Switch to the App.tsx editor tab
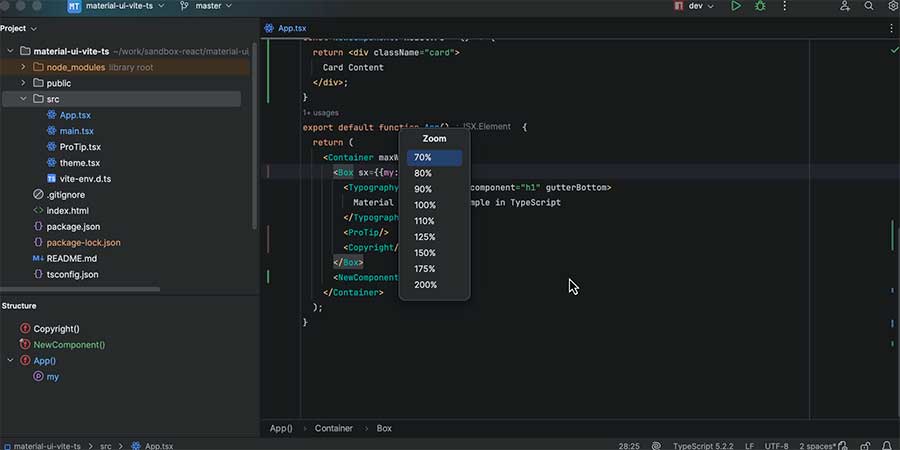 point(293,29)
